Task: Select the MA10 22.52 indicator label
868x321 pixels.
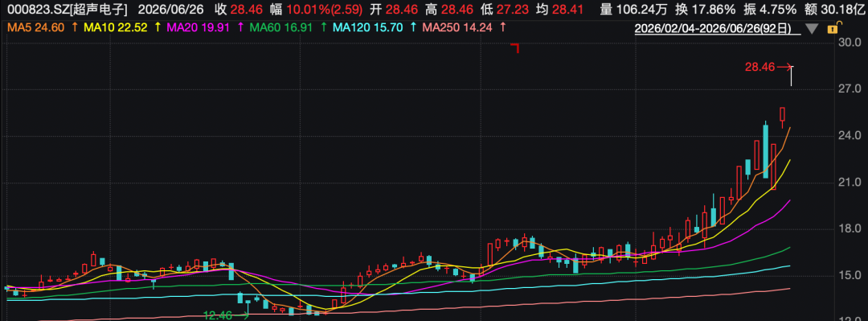Action: pyautogui.click(x=115, y=28)
